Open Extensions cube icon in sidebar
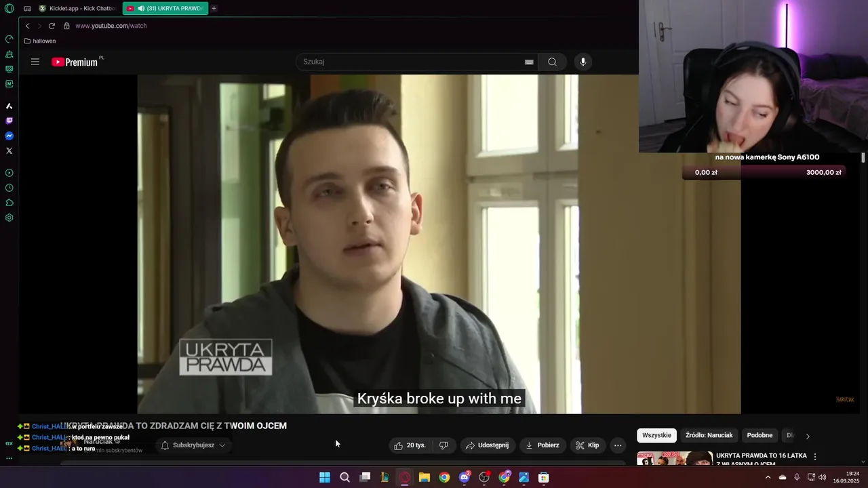 click(9, 203)
